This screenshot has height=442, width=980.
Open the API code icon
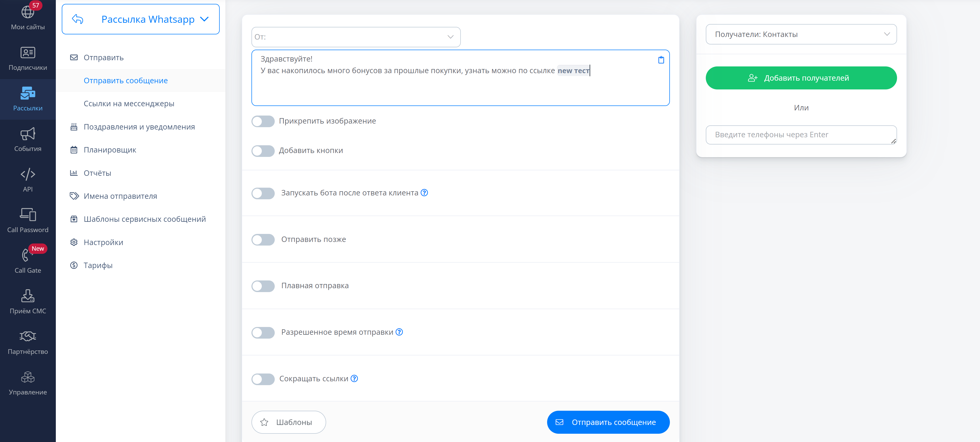tap(27, 174)
